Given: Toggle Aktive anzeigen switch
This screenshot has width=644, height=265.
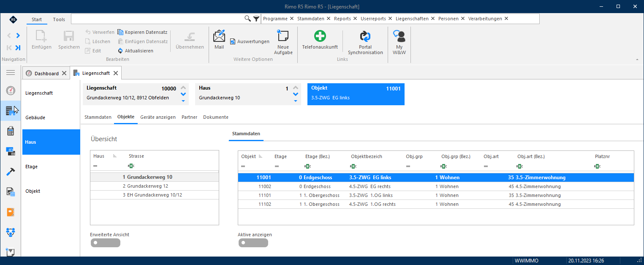Looking at the screenshot, I should coord(253,243).
